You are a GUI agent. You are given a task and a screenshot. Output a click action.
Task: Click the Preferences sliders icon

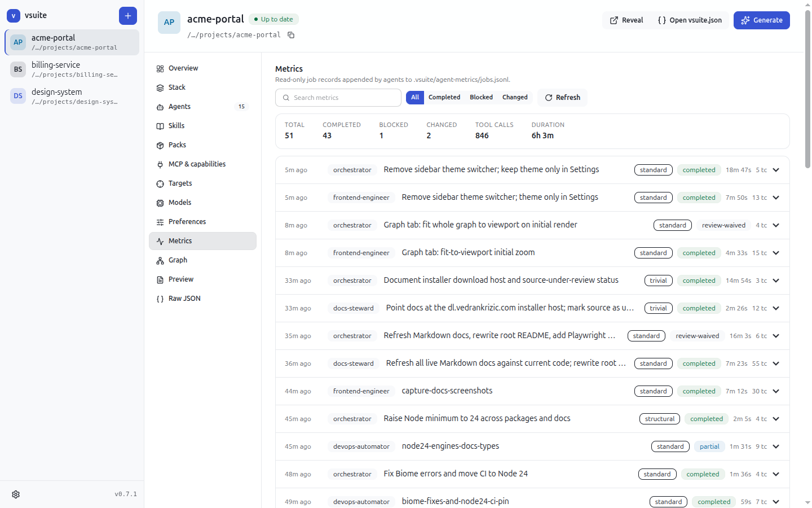[x=160, y=222]
